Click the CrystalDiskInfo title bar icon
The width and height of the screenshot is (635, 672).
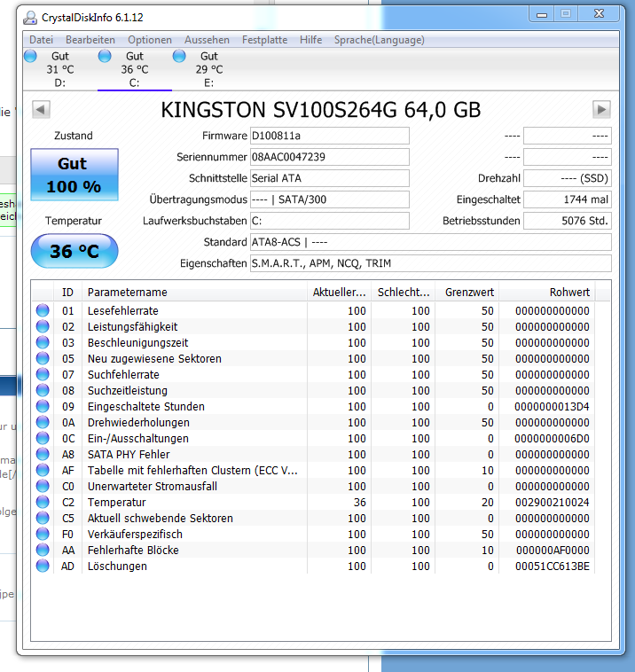point(30,18)
